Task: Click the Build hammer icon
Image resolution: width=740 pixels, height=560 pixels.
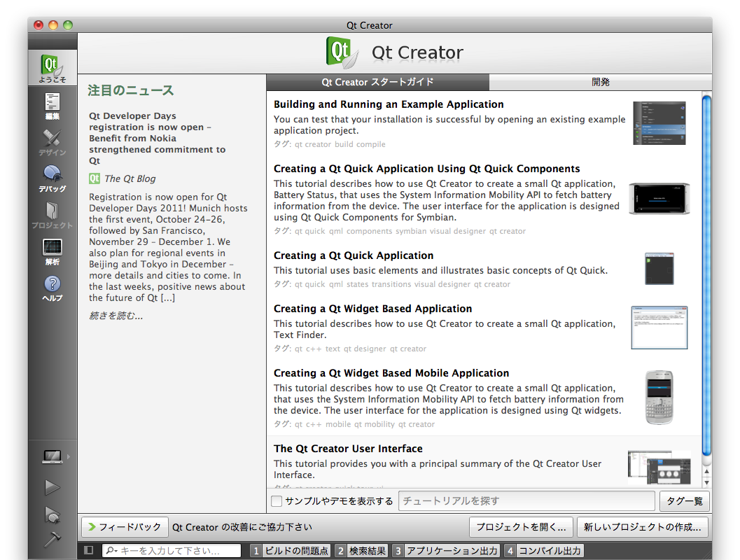Action: [x=53, y=539]
